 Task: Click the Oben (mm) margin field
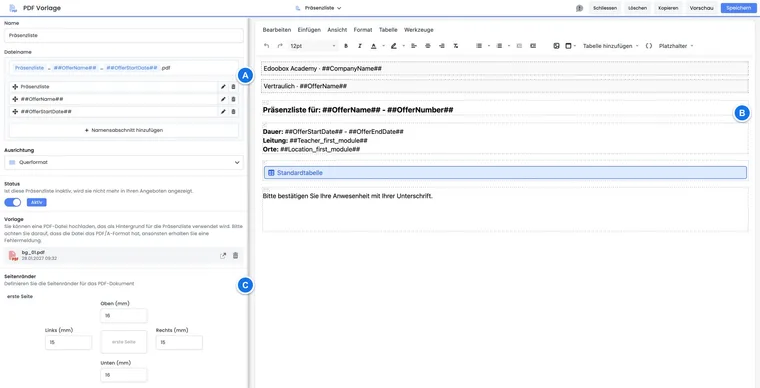pyautogui.click(x=124, y=316)
